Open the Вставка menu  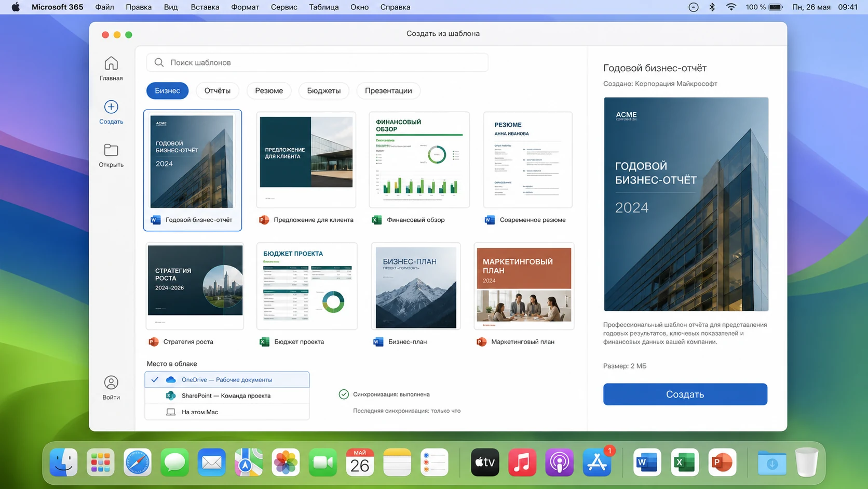coord(205,7)
